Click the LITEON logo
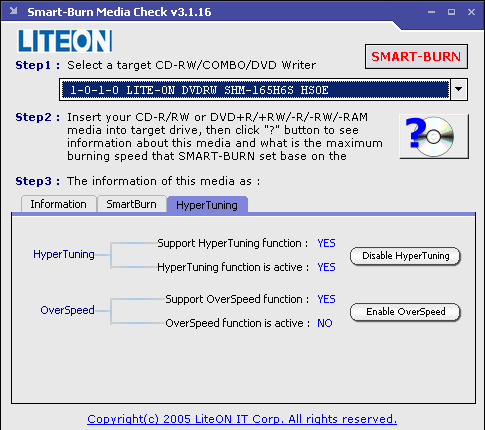The height and width of the screenshot is (430, 485). tap(65, 41)
